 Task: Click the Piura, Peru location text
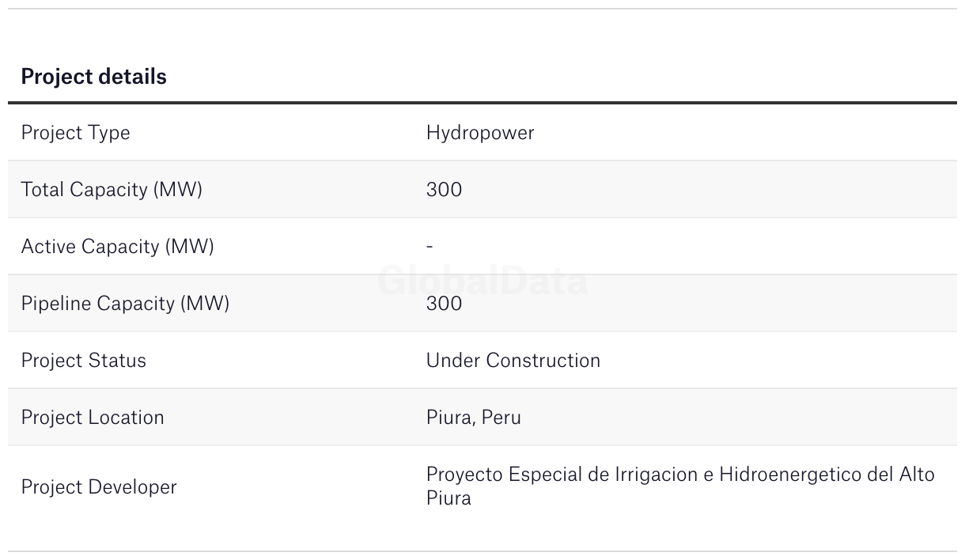coord(474,418)
